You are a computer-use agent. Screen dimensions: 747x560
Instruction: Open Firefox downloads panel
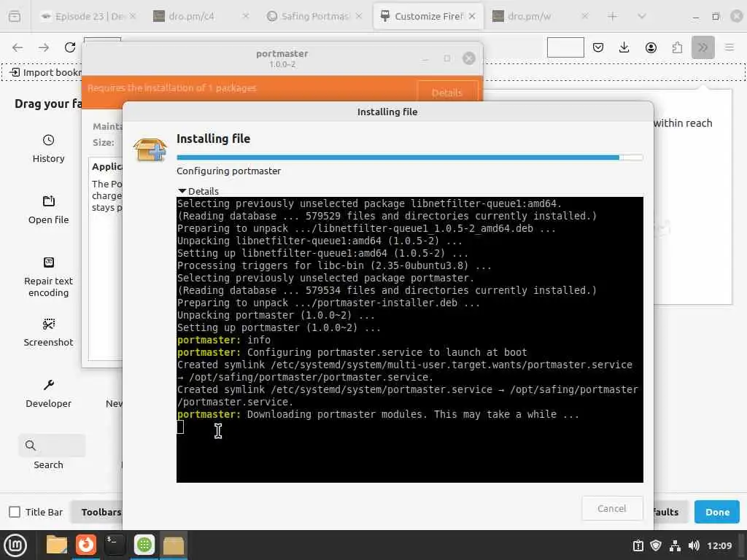point(624,47)
